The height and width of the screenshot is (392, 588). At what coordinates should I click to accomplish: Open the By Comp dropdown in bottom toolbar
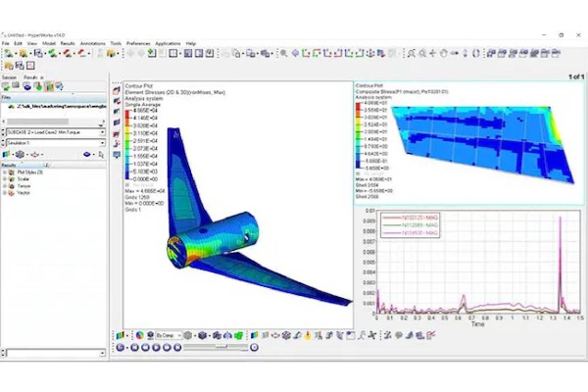click(178, 334)
